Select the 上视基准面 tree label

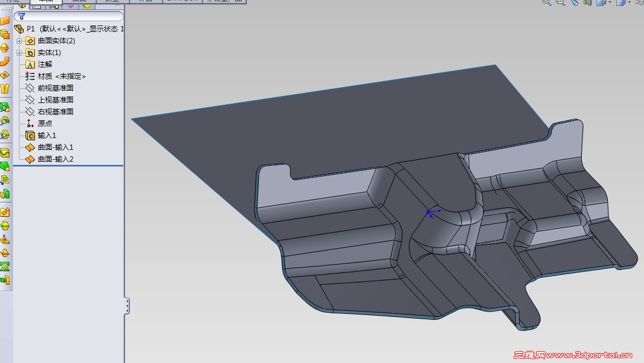point(56,100)
